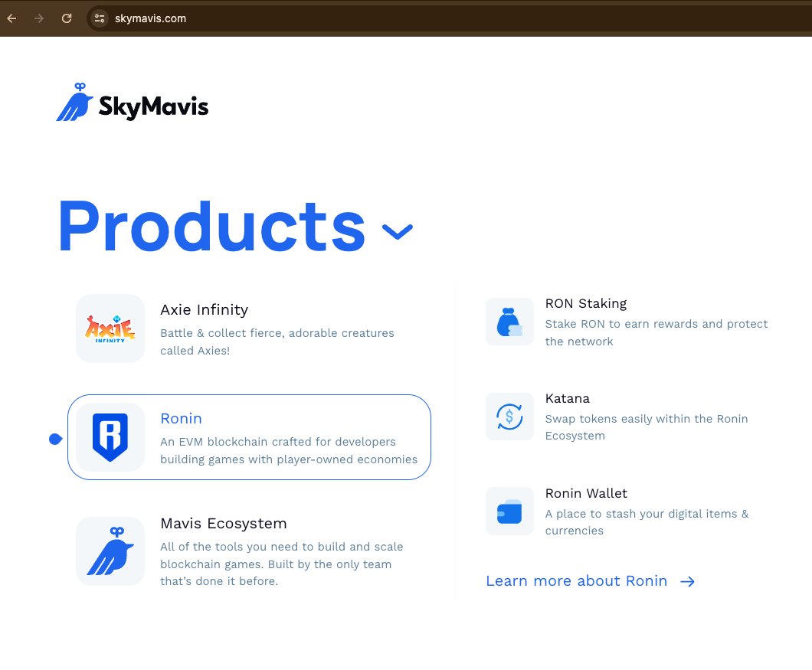Open site information icon in address bar
The width and height of the screenshot is (812, 670).
(100, 18)
